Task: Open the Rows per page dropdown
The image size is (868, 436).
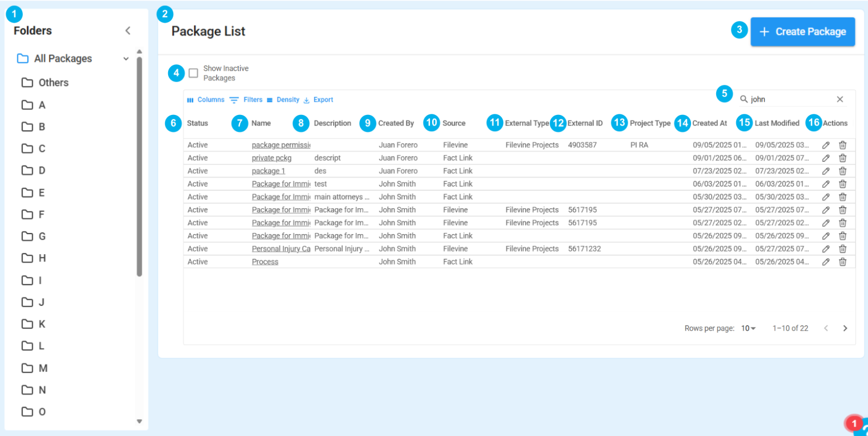Action: [748, 328]
